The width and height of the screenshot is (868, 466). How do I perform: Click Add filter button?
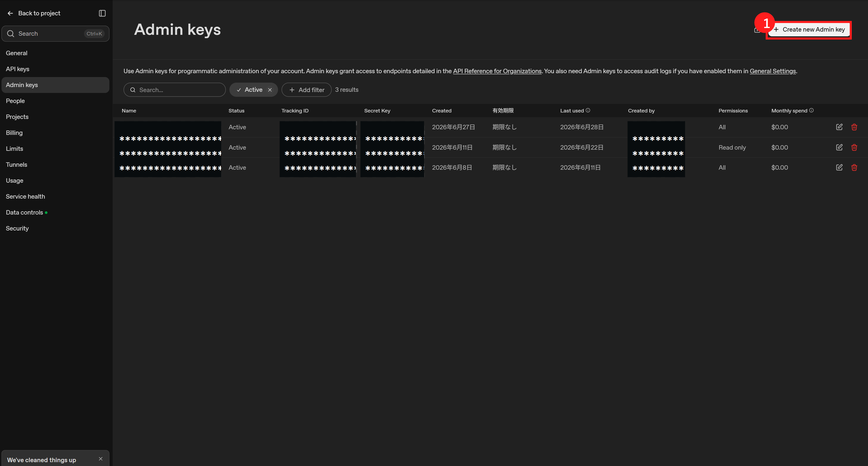point(306,90)
